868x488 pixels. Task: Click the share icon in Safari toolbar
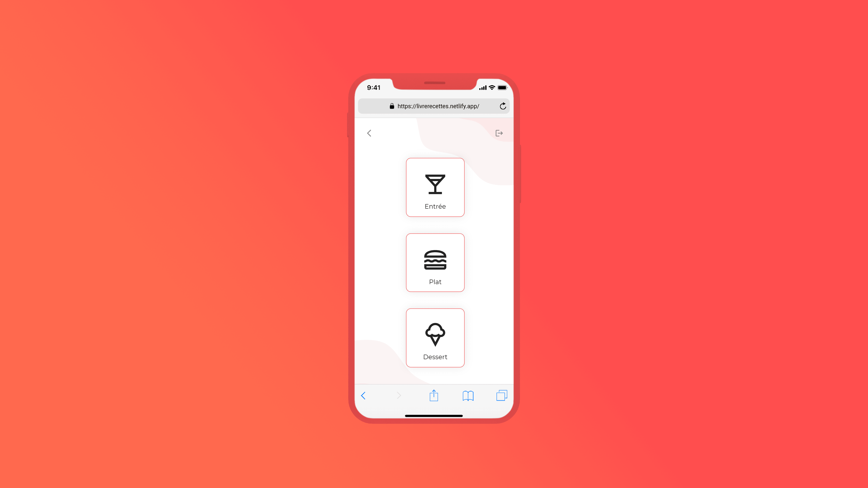pos(433,395)
